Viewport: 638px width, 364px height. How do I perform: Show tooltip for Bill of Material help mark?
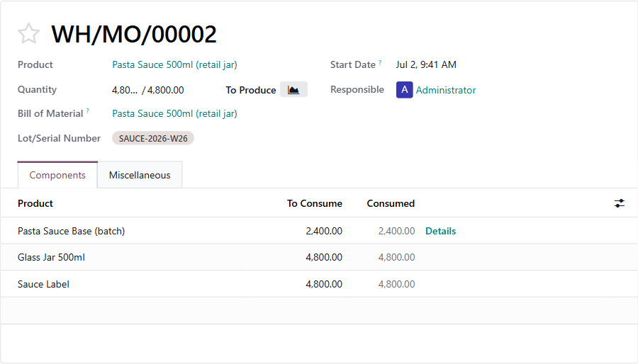[x=87, y=111]
